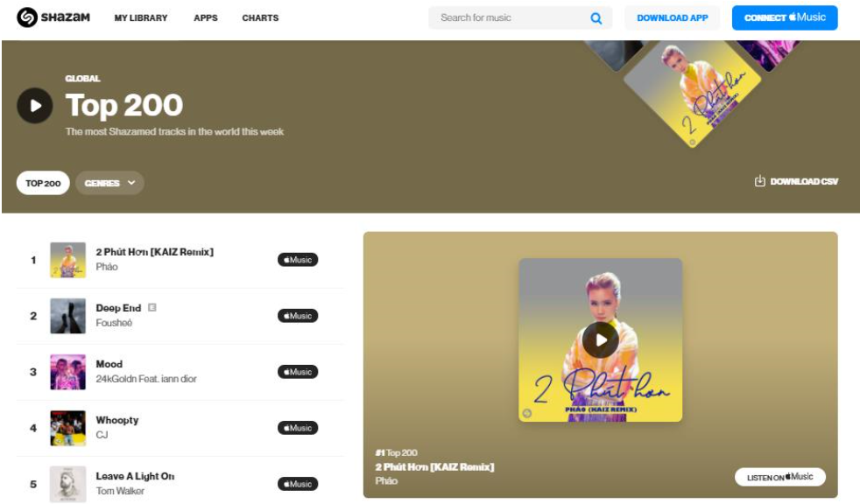Open the Apps menu item
This screenshot has width=860, height=504.
pyautogui.click(x=206, y=18)
